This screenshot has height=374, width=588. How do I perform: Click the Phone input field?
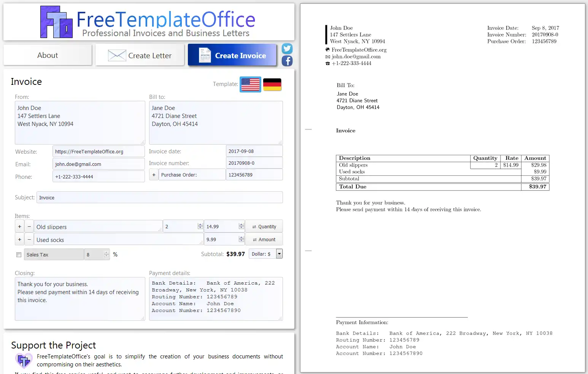tap(99, 177)
